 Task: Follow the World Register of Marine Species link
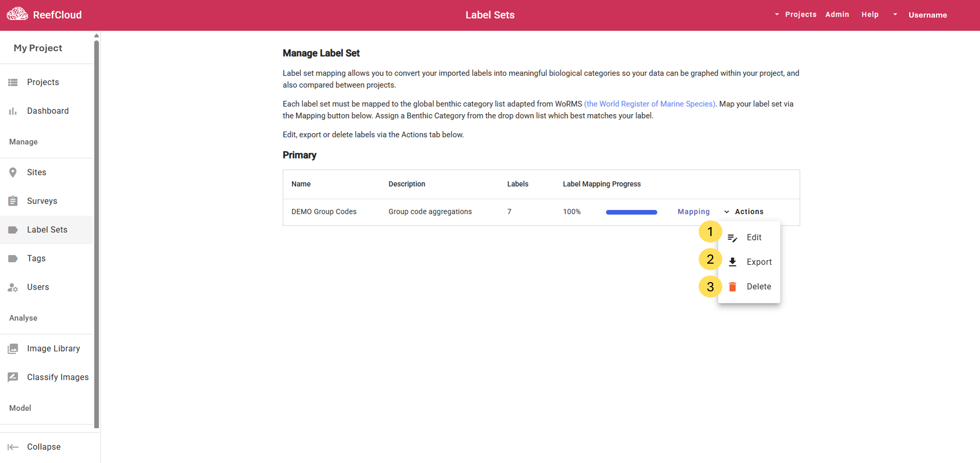[649, 104]
